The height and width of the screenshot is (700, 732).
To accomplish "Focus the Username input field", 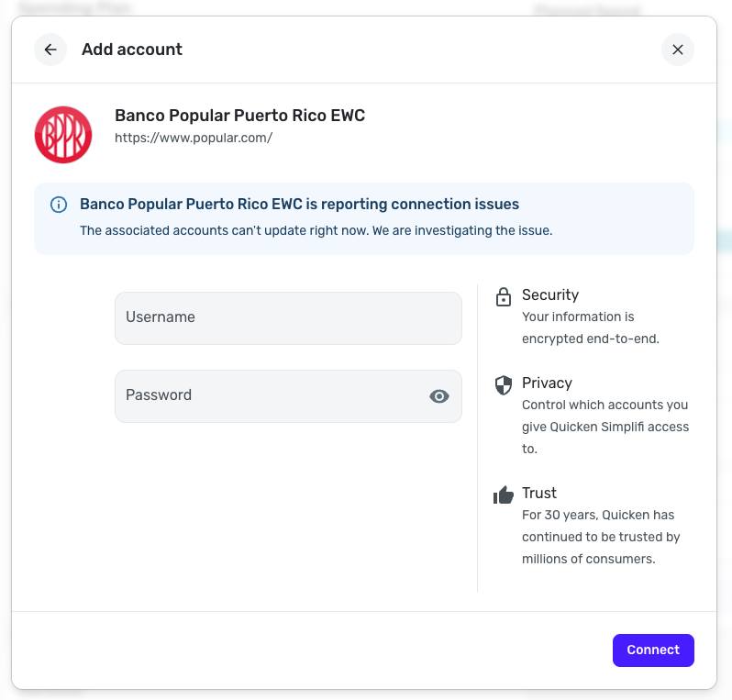I will pos(288,318).
